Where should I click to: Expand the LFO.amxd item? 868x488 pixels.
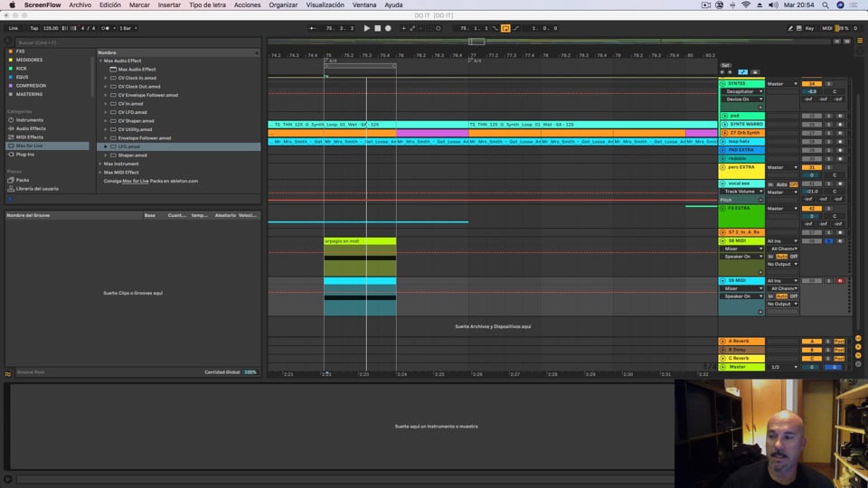(106, 146)
